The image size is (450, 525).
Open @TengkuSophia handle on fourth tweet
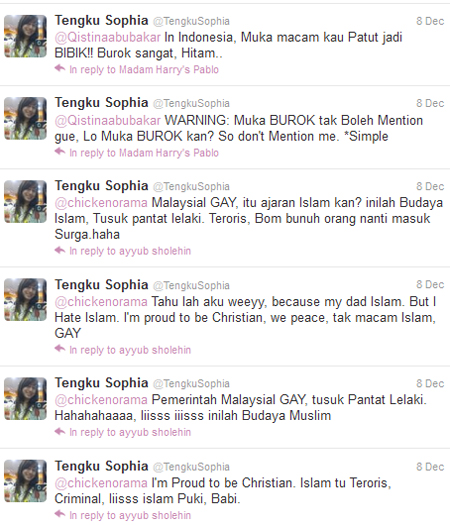tap(191, 285)
